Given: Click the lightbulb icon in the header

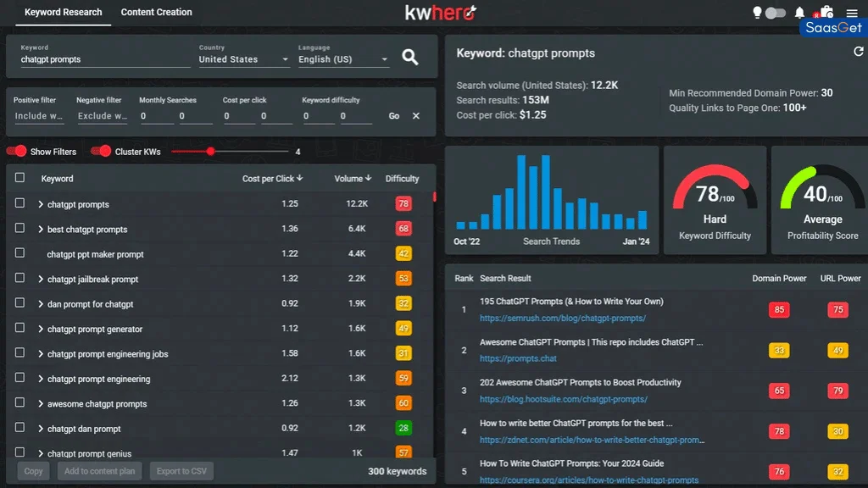Looking at the screenshot, I should point(757,13).
